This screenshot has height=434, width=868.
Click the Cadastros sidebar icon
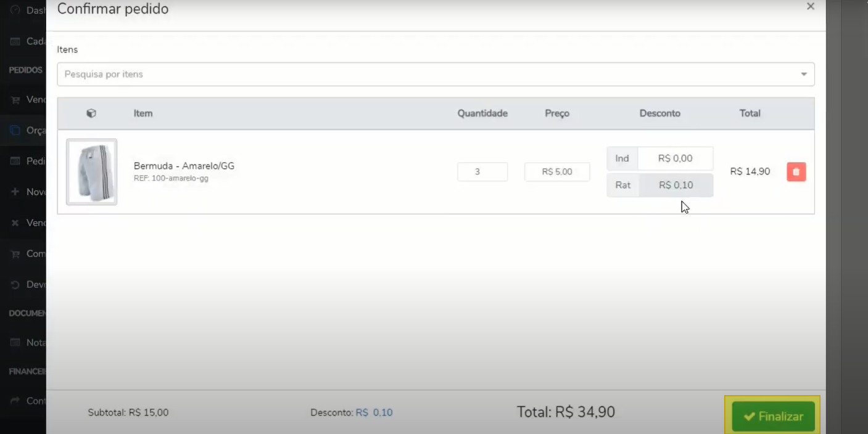tap(15, 41)
